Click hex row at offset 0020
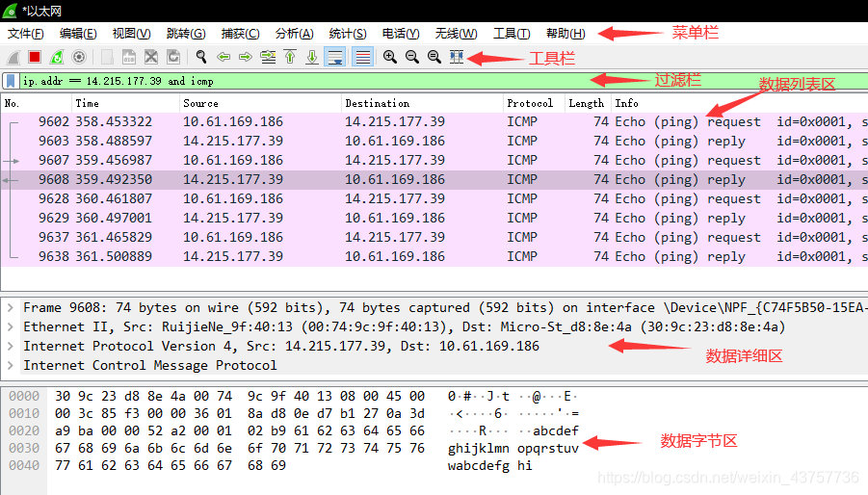Screen dimensions: 868x495 [240, 430]
